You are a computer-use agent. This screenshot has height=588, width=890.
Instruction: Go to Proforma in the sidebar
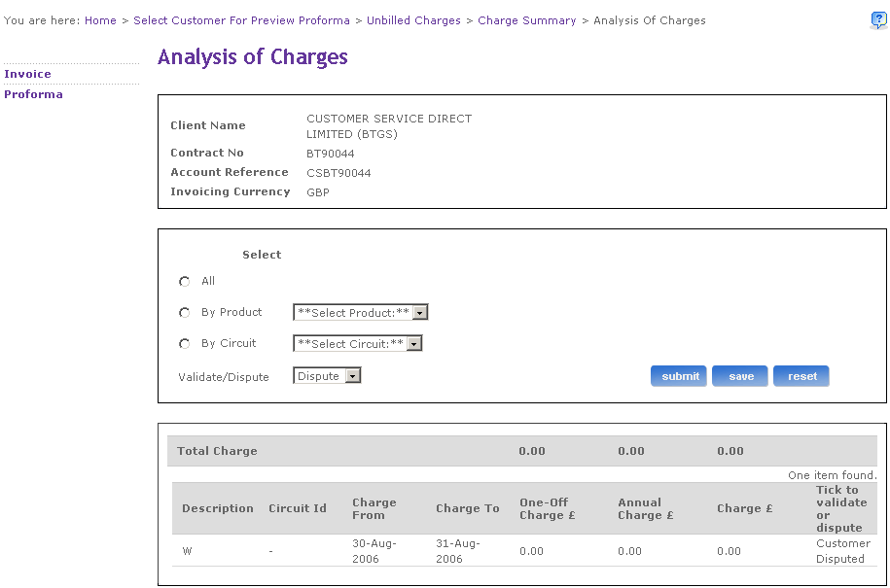point(34,94)
